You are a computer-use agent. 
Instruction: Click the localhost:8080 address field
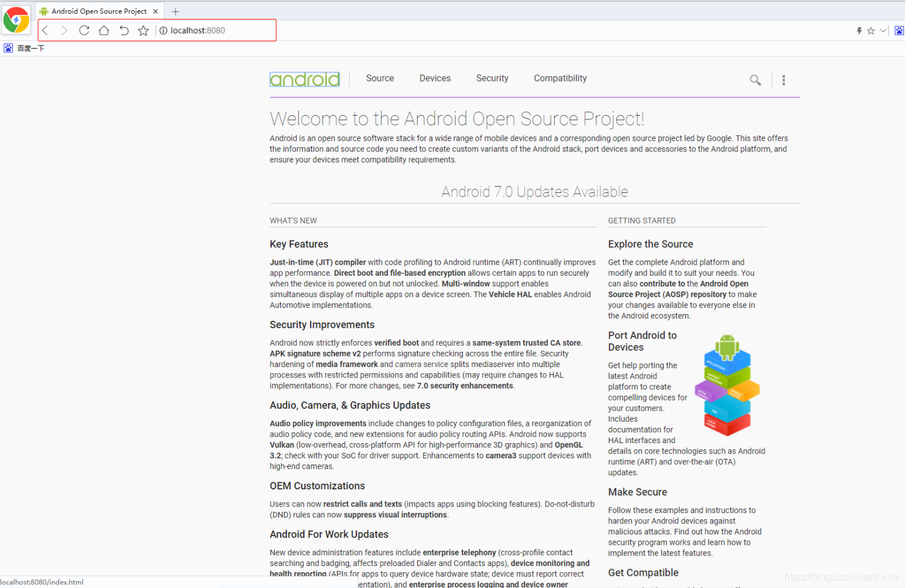pos(198,30)
